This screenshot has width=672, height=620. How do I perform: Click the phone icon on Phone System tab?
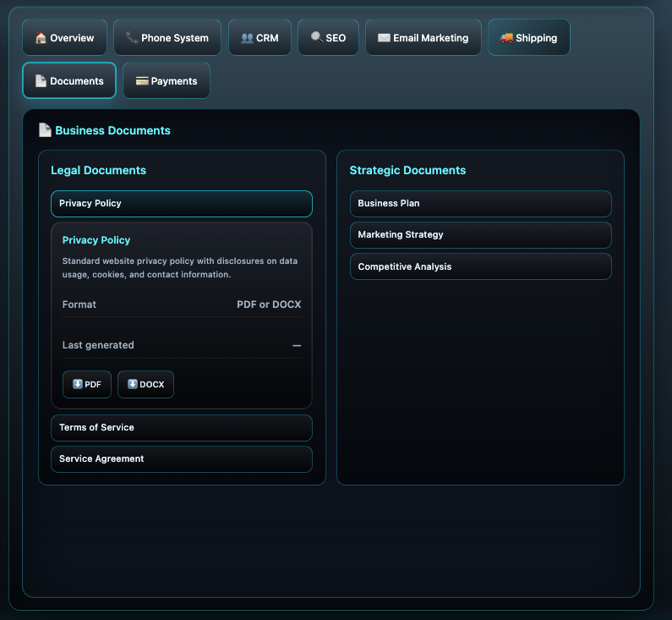coord(132,38)
